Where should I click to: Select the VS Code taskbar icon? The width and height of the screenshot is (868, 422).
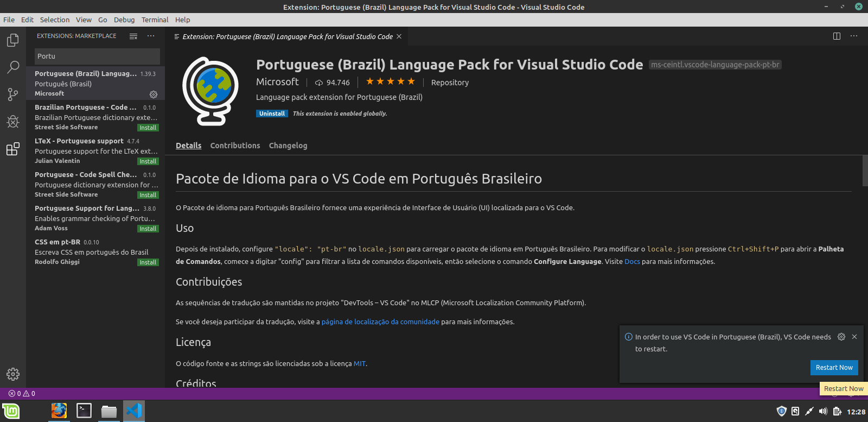[x=134, y=411]
